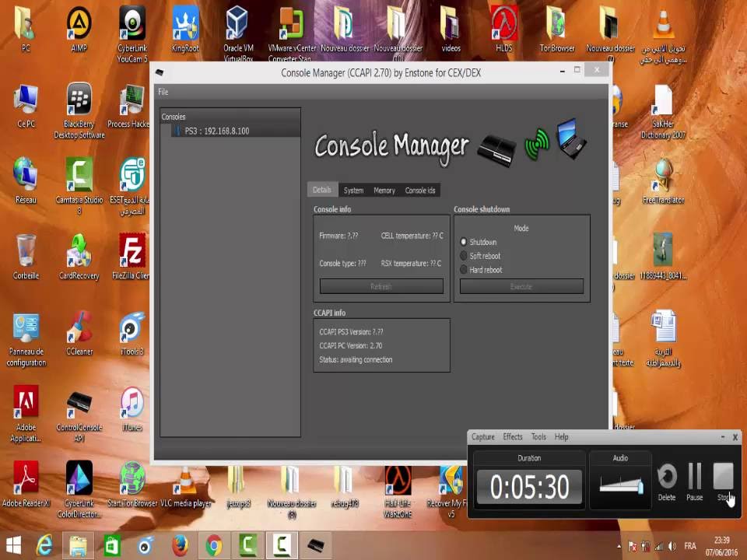The height and width of the screenshot is (560, 747).
Task: Open Google Chrome from the taskbar
Action: tap(214, 546)
